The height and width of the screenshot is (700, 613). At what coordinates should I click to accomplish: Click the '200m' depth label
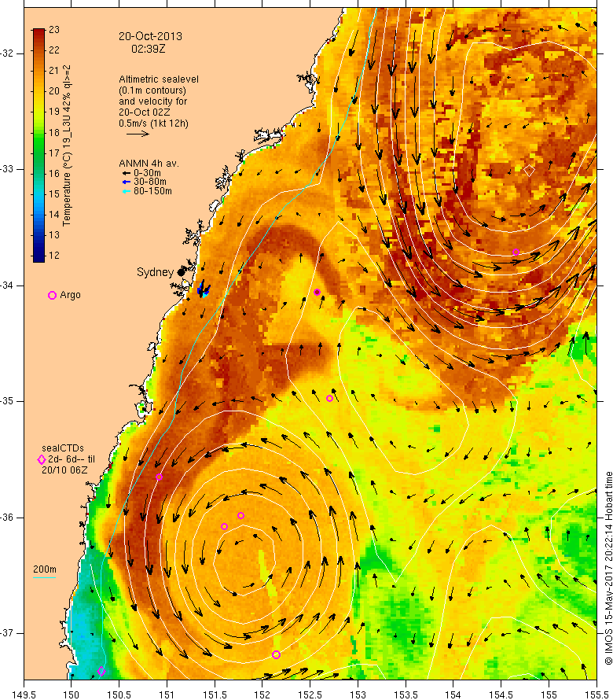pyautogui.click(x=45, y=569)
